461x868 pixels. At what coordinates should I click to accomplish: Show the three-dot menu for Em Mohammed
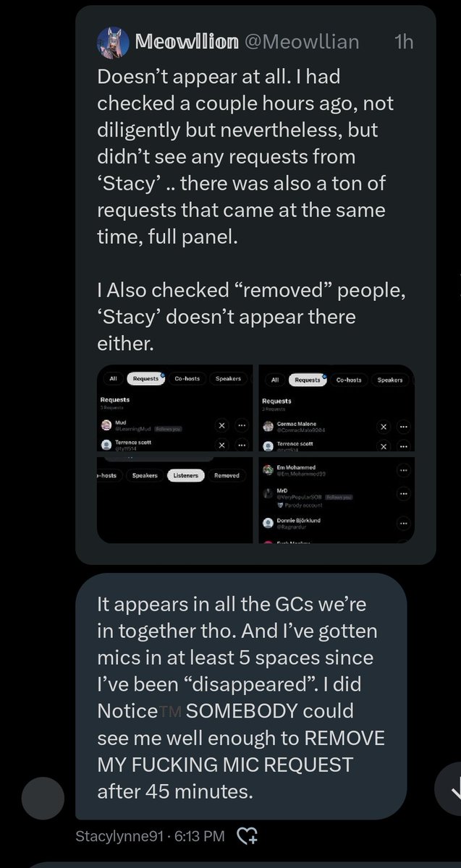pyautogui.click(x=403, y=471)
